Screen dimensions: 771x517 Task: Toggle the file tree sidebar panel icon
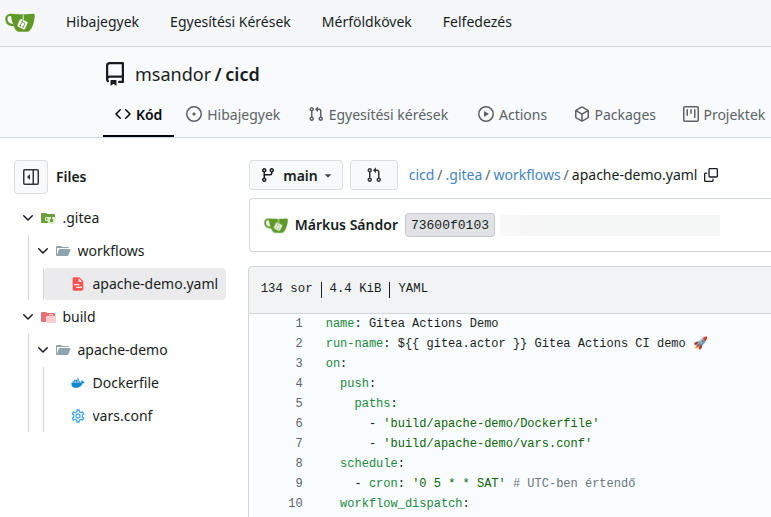[31, 177]
